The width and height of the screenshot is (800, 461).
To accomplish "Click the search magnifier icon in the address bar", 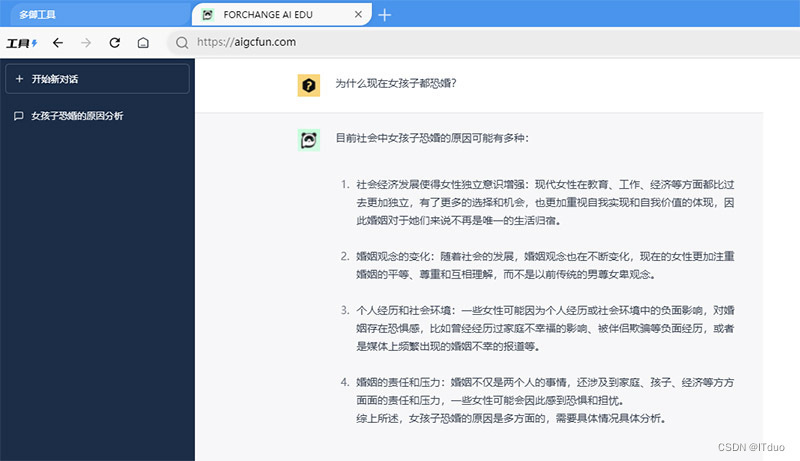I will point(182,43).
